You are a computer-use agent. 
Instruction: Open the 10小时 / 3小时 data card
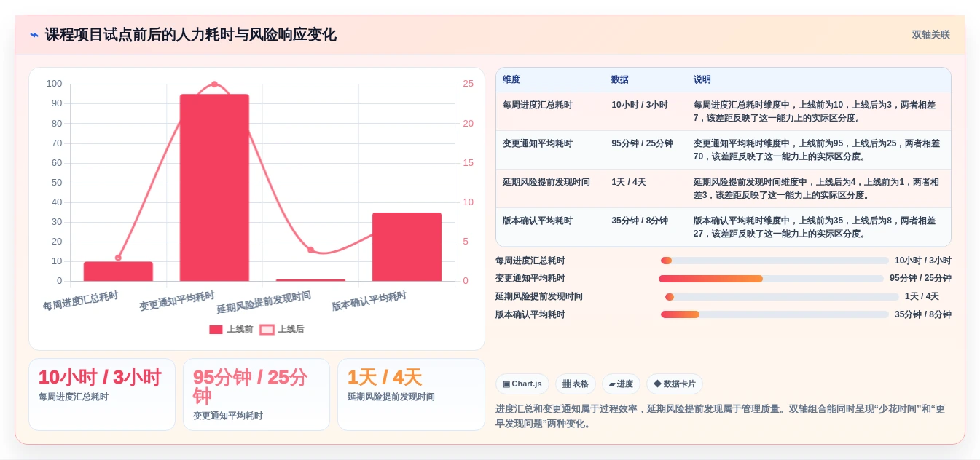102,394
